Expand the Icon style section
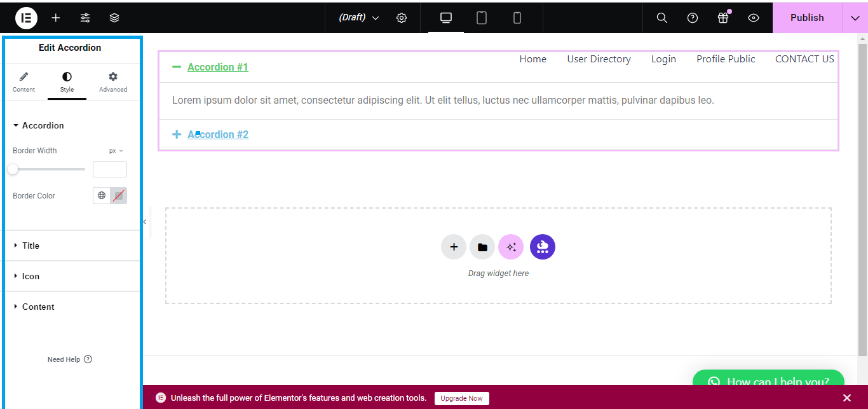Image resolution: width=868 pixels, height=409 pixels. point(31,276)
